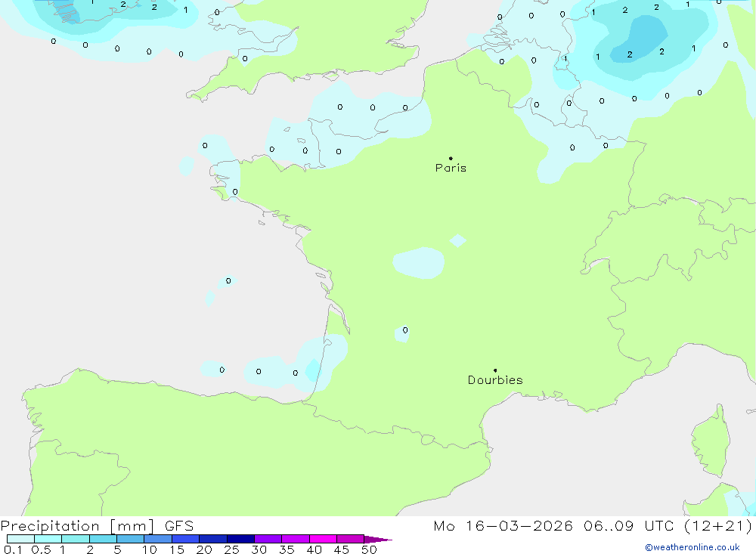
Task: Click the arrow tip beyond 50 mm legend
Action: click(x=379, y=539)
